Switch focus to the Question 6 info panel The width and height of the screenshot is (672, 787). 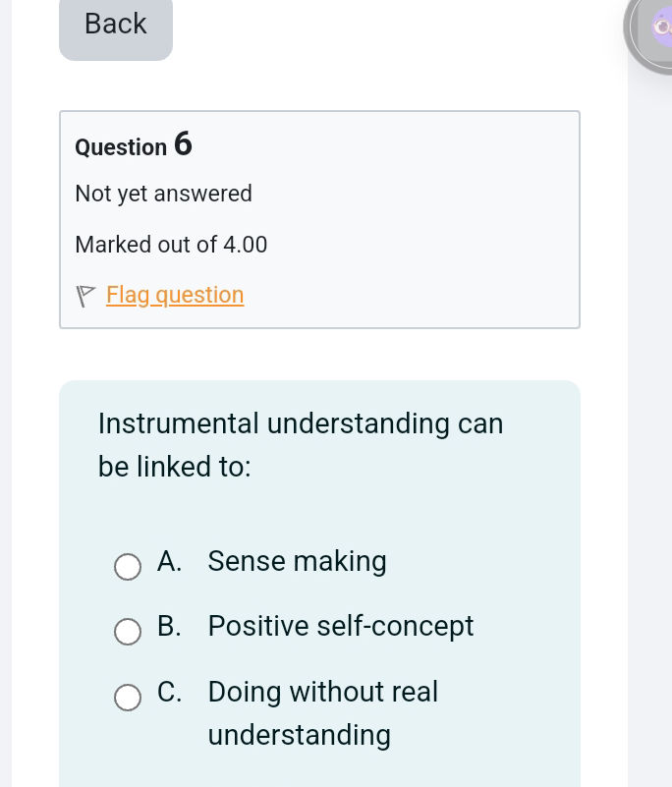319,219
